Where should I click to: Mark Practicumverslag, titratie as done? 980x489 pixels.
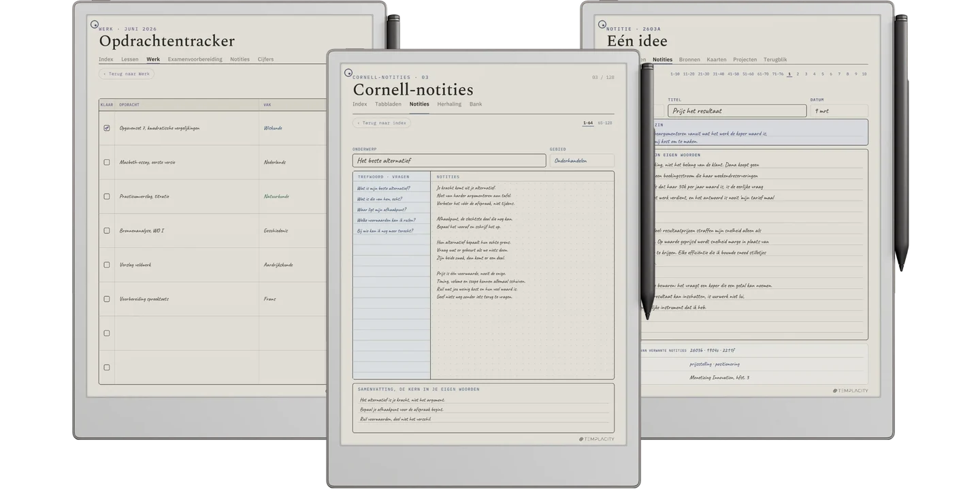[x=107, y=196]
